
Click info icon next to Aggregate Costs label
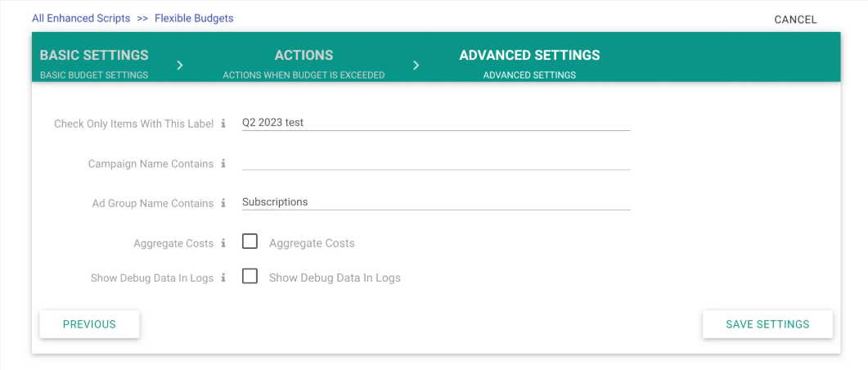coord(223,243)
